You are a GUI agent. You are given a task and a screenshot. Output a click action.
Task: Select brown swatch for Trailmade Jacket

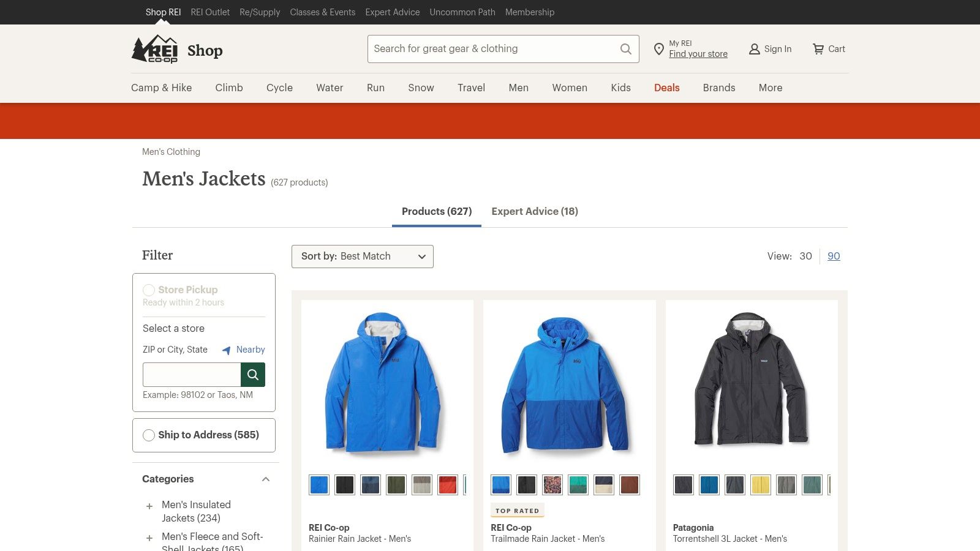630,485
